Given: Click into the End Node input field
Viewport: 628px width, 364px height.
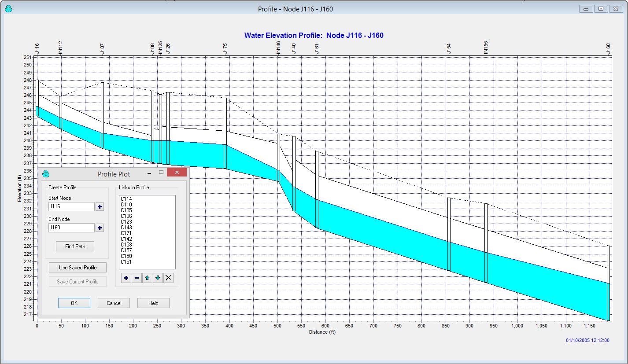Looking at the screenshot, I should [71, 228].
